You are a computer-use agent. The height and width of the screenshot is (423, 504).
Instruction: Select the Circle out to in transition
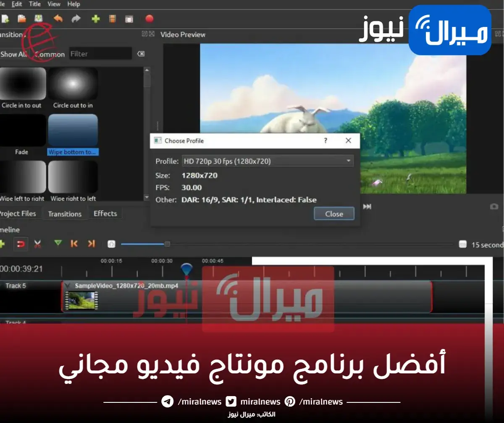(73, 88)
